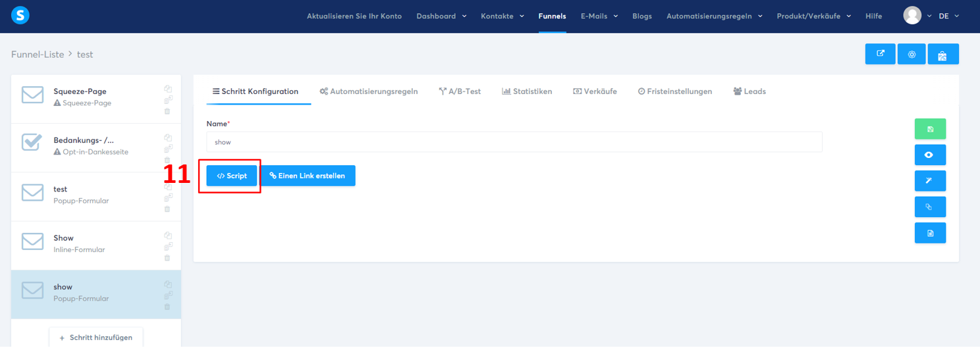
Task: Switch to Statistiken tab
Action: [x=527, y=91]
